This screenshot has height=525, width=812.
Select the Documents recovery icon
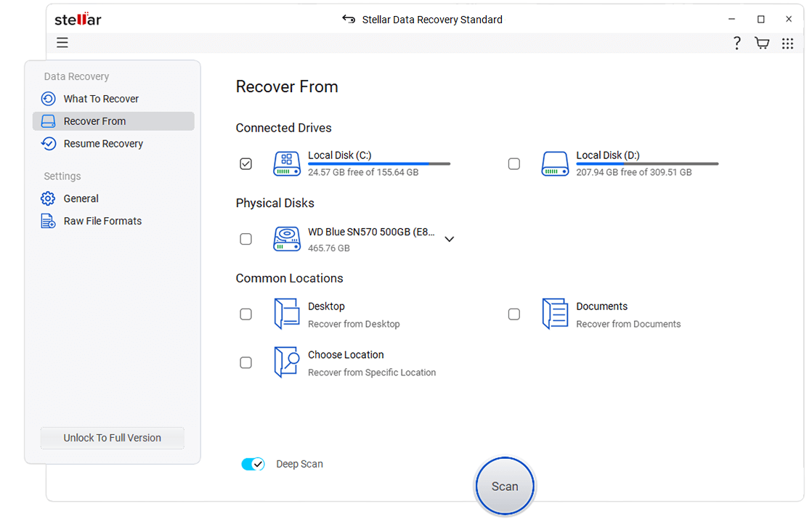pos(555,314)
